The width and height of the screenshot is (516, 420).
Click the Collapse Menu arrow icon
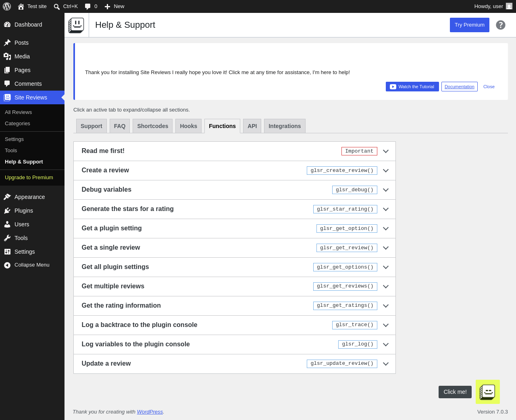coord(7,265)
